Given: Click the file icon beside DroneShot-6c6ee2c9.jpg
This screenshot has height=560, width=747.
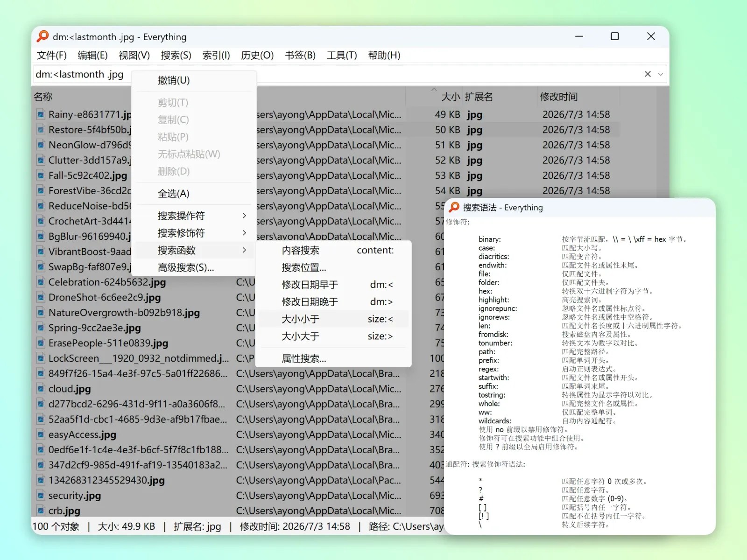Looking at the screenshot, I should pyautogui.click(x=41, y=297).
